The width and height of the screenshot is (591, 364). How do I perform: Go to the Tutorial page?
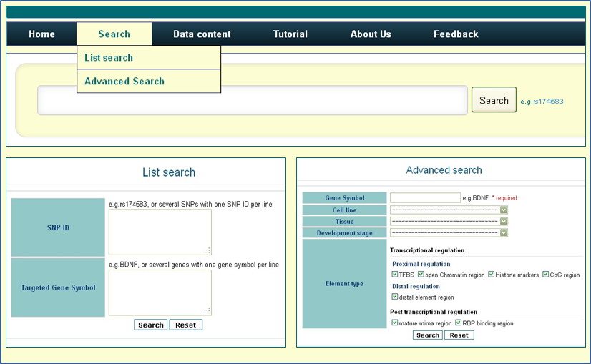click(290, 34)
